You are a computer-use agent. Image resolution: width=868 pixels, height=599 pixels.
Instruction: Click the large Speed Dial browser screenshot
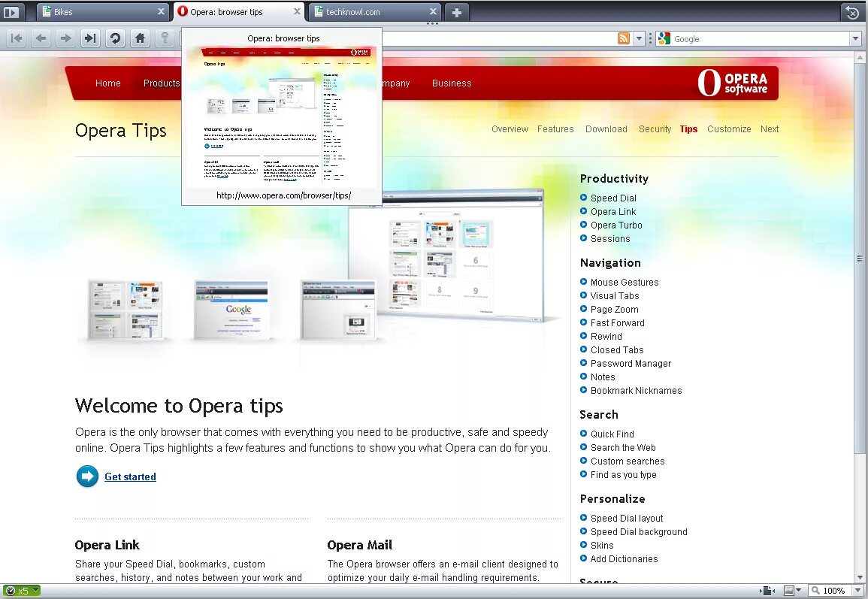point(446,256)
